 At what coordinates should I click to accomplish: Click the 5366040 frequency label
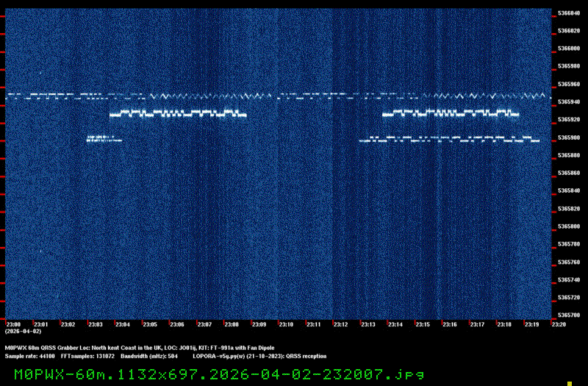click(x=569, y=13)
